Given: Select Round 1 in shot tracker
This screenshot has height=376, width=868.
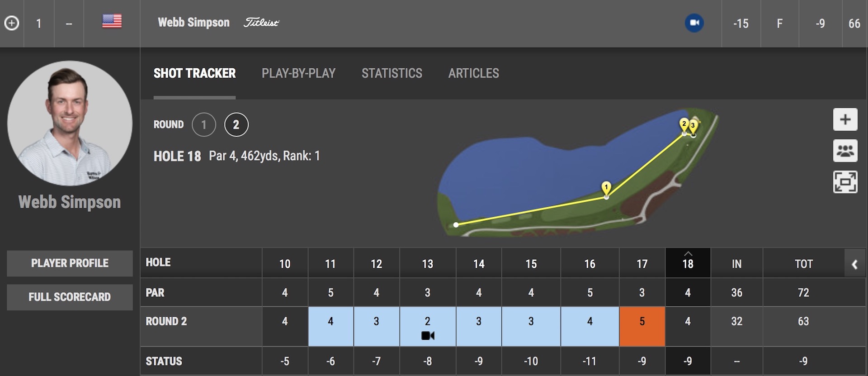Looking at the screenshot, I should pyautogui.click(x=204, y=124).
